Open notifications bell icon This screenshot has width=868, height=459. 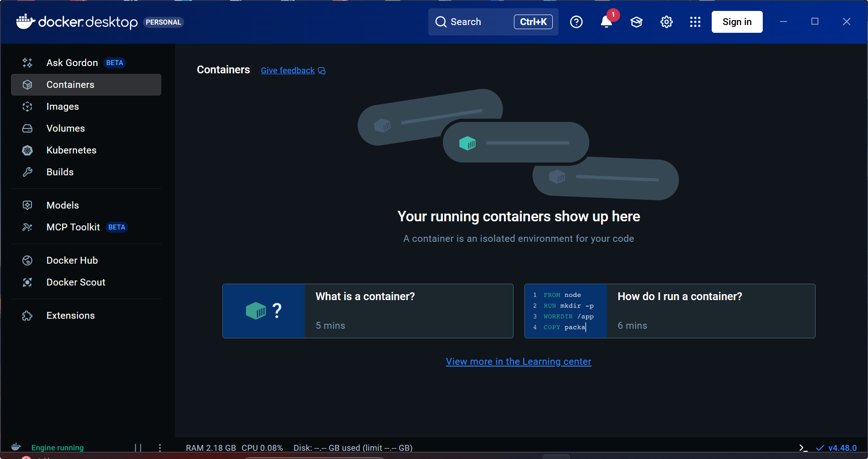click(x=606, y=22)
